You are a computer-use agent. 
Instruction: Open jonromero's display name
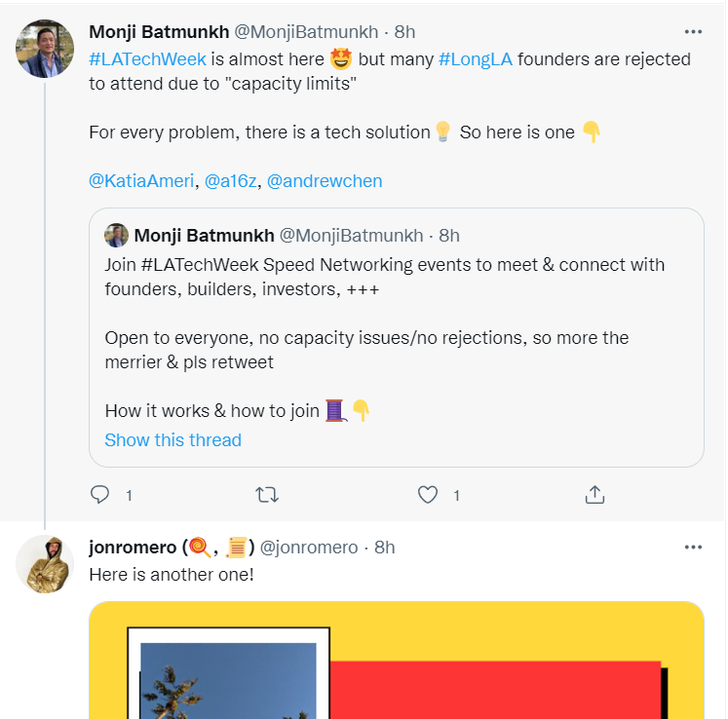coord(131,548)
